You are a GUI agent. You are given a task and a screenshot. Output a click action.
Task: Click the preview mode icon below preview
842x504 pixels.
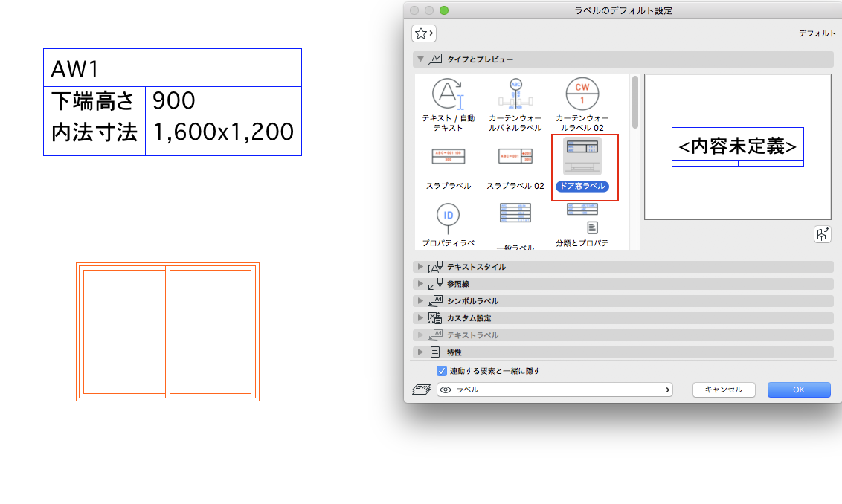point(822,235)
